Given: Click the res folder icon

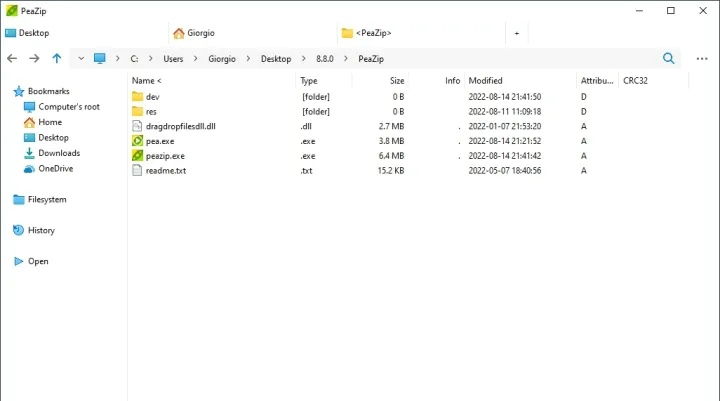Looking at the screenshot, I should 137,111.
